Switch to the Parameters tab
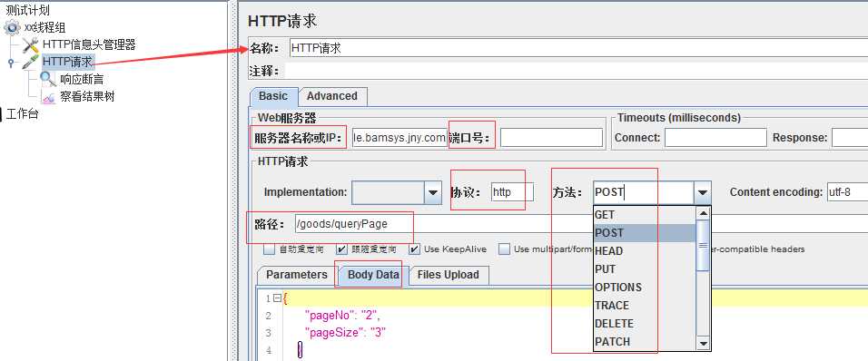 [297, 275]
